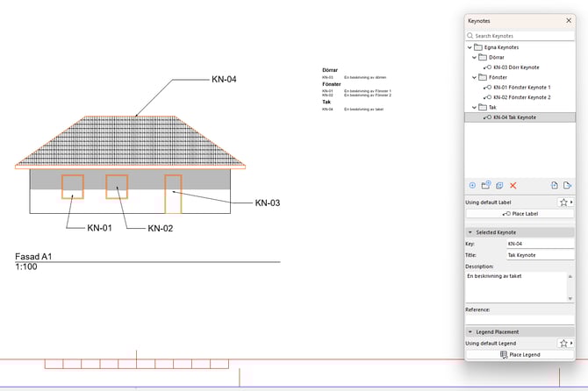Click the import keynotes file icon
The width and height of the screenshot is (588, 391).
point(555,186)
